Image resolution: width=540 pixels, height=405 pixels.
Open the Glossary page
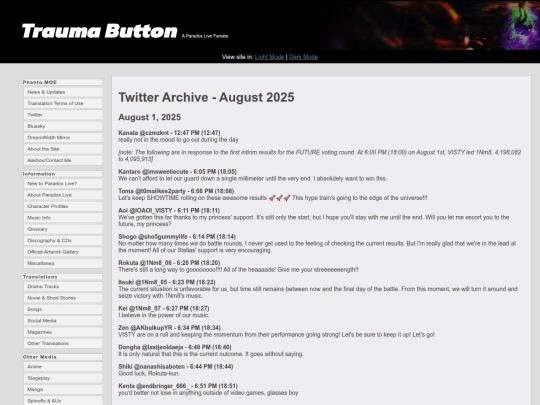[63, 229]
